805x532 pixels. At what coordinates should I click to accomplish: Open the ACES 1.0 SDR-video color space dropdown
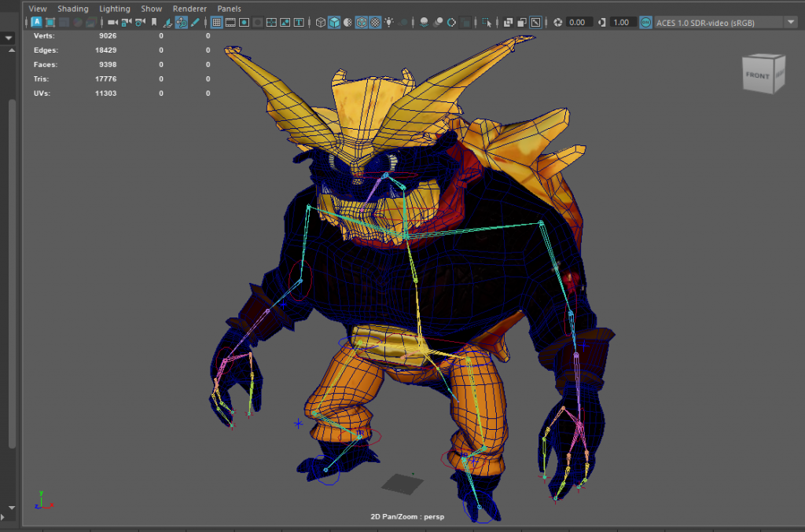coord(726,22)
